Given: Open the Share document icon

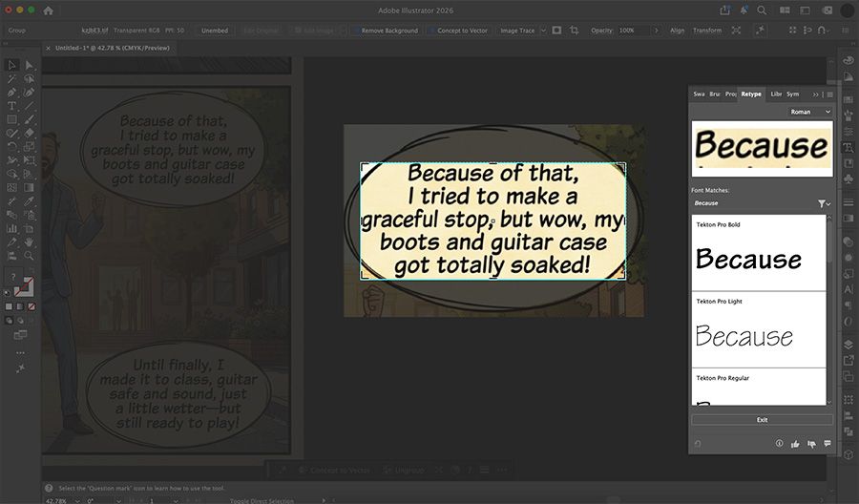Looking at the screenshot, I should [x=724, y=10].
